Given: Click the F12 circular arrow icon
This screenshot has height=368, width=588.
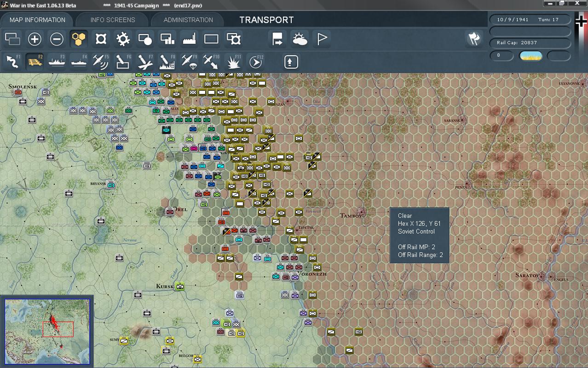Looking at the screenshot, I should coord(255,61).
